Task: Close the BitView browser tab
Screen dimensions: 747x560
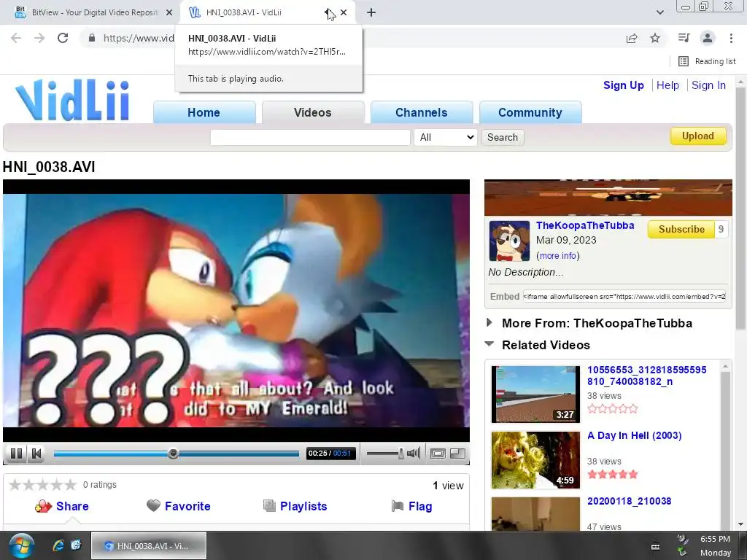Action: pyautogui.click(x=169, y=12)
